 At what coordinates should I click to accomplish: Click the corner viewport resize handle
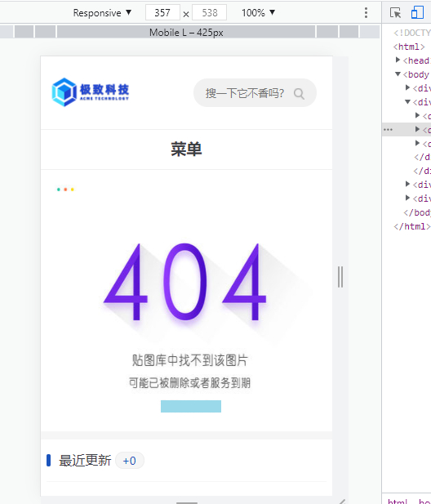pyautogui.click(x=342, y=501)
